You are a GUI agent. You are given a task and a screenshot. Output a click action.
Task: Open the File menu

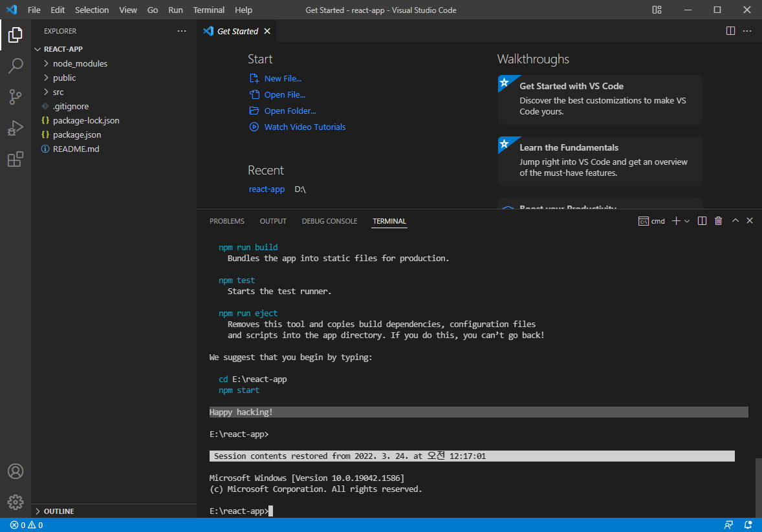[x=34, y=10]
